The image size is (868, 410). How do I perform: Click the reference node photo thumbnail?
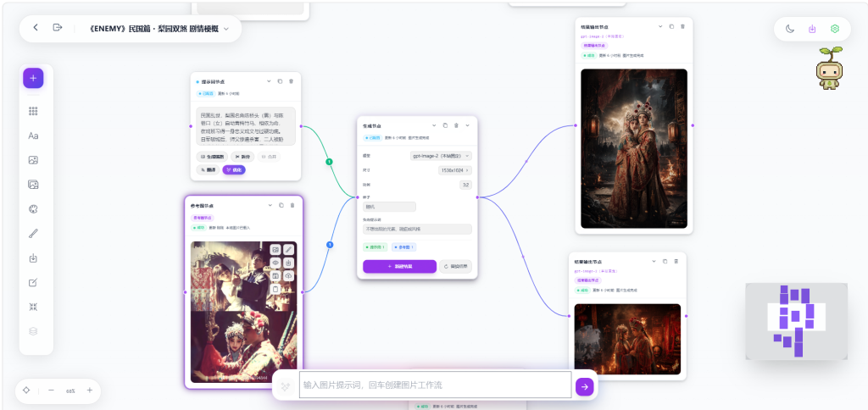tap(243, 312)
